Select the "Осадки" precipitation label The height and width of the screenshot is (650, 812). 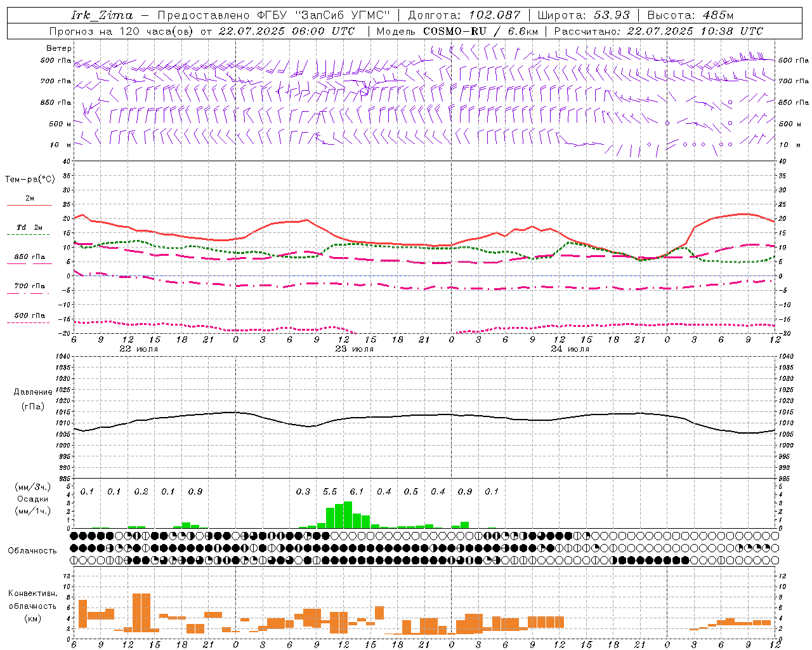(32, 499)
